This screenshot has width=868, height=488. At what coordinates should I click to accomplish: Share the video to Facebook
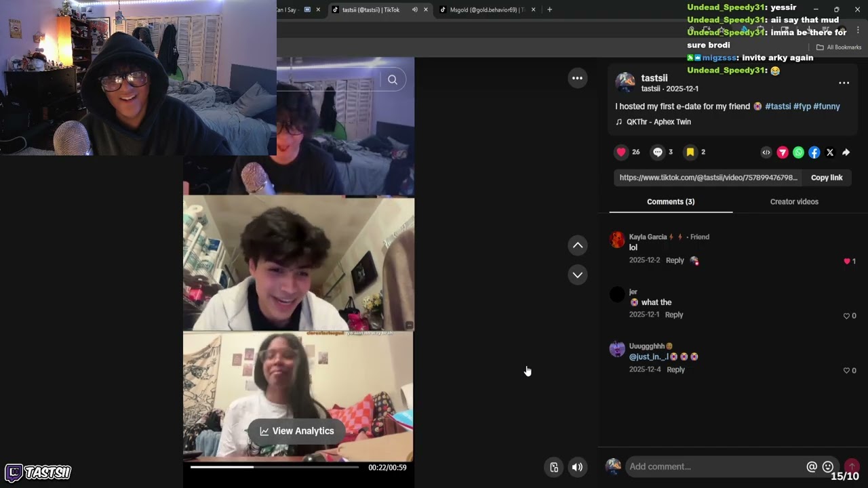(814, 152)
